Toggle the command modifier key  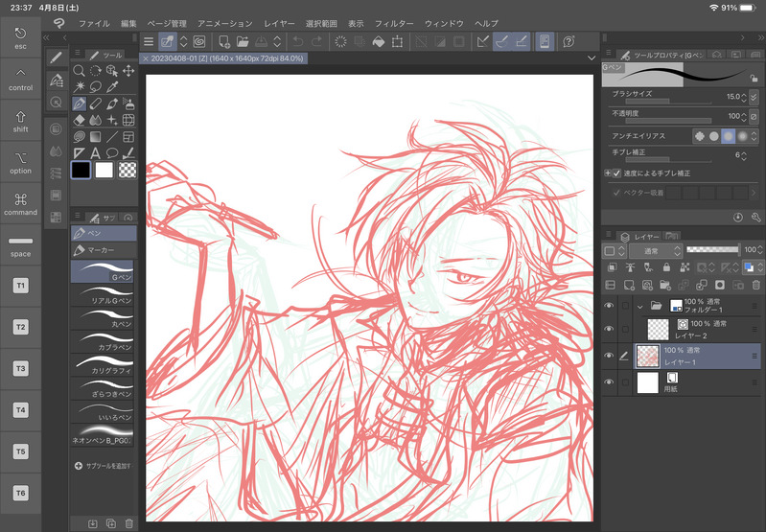[x=20, y=204]
